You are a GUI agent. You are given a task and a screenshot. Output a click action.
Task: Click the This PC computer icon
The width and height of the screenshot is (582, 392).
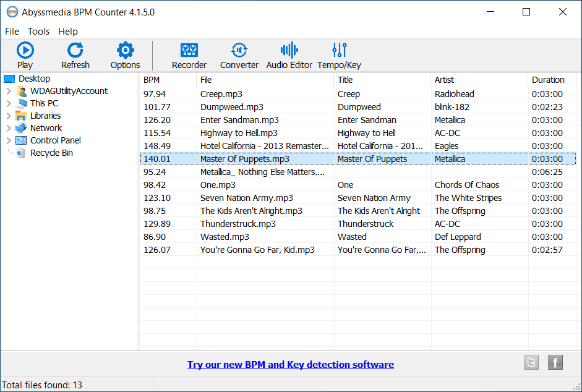pyautogui.click(x=22, y=103)
